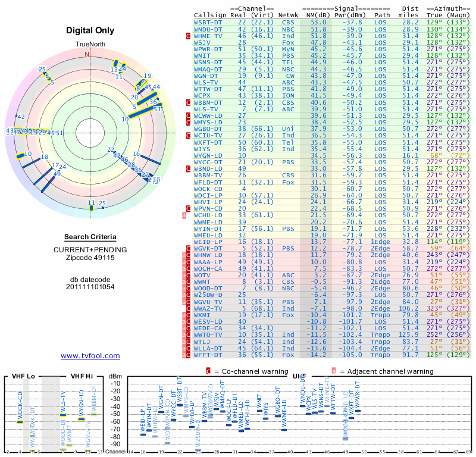Click the 1Edge path value for WEID-LP
Screen dimensions: 476x457
coord(380,242)
